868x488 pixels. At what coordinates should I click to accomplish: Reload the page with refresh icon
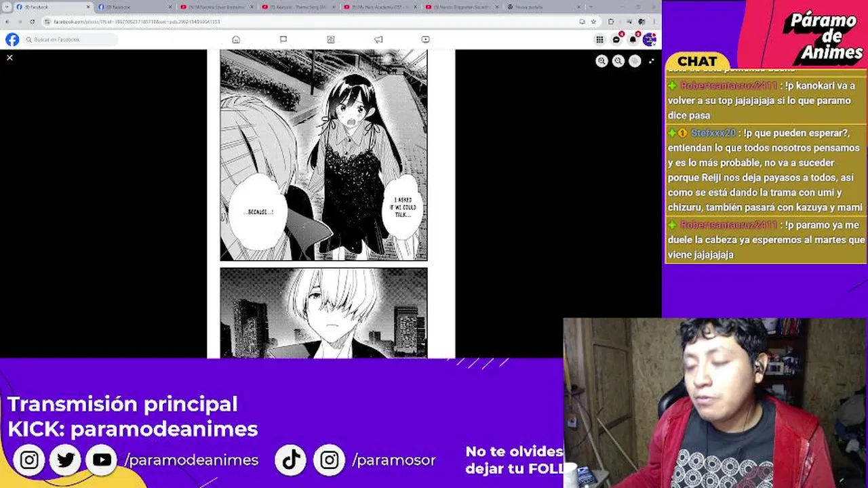coord(32,22)
